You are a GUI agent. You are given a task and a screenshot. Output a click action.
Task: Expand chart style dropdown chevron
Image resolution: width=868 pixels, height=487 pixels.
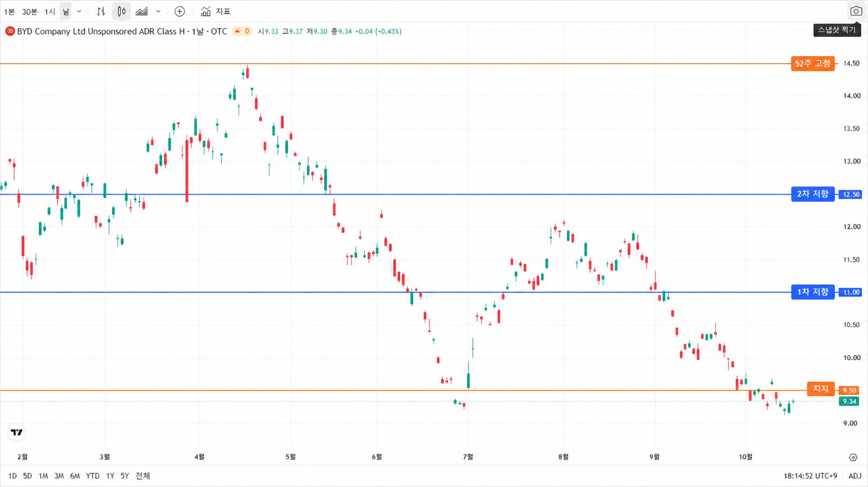[x=158, y=11]
